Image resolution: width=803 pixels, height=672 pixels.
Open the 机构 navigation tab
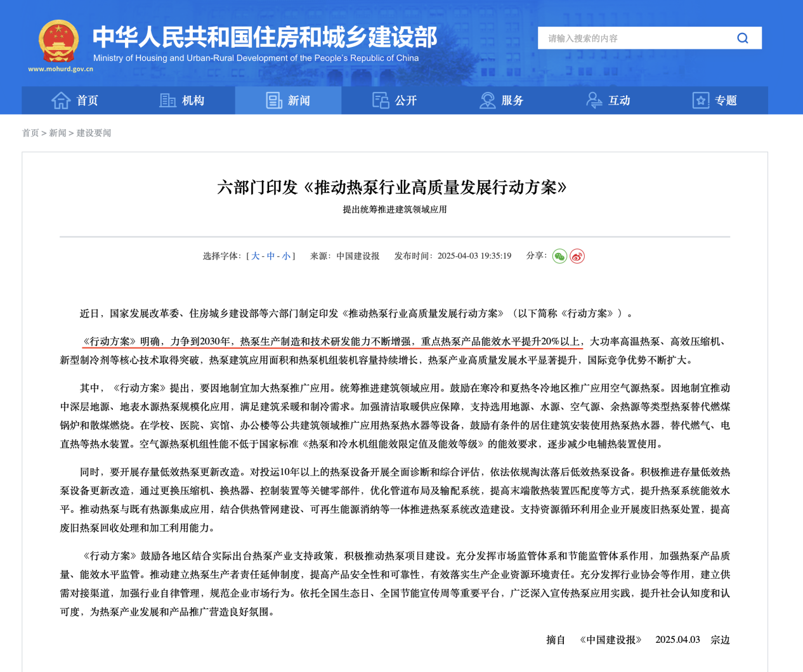pos(181,100)
